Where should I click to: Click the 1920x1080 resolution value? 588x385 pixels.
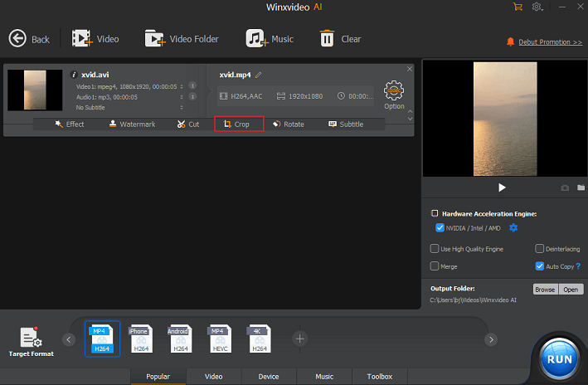click(x=299, y=96)
